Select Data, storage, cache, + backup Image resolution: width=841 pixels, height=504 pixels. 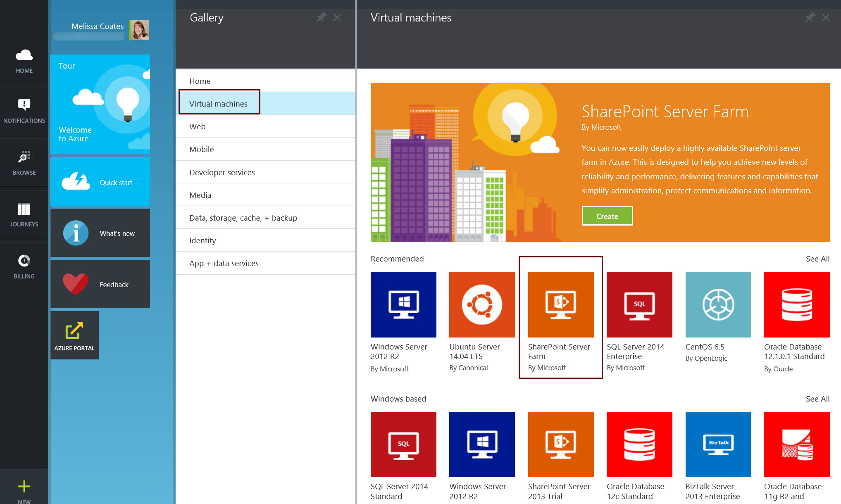265,218
